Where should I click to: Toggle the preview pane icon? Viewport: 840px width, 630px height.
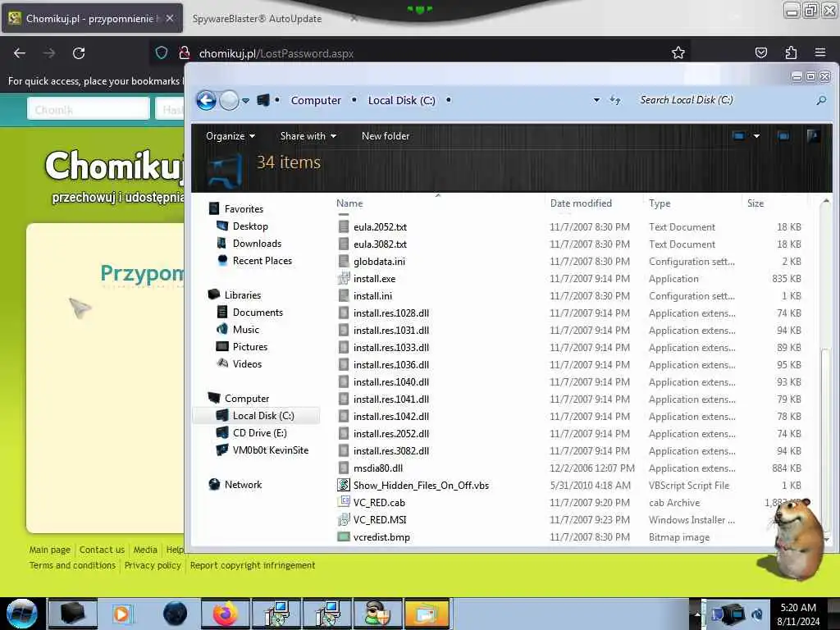coord(783,136)
